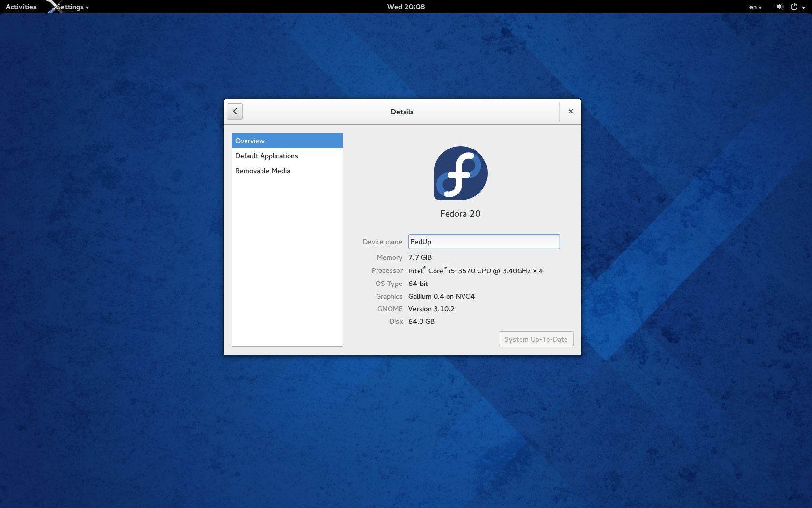Click the Memory 7.7 GiB value
The width and height of the screenshot is (812, 508).
point(420,257)
